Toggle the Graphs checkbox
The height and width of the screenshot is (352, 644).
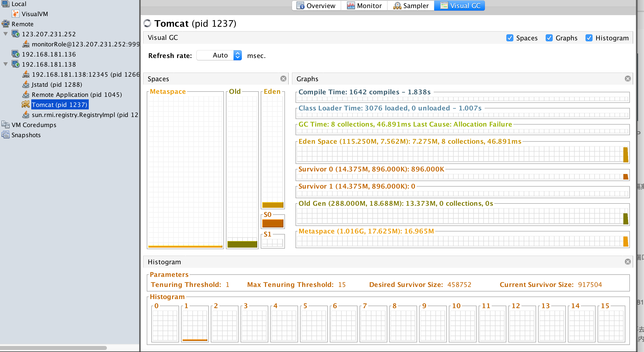click(x=549, y=38)
